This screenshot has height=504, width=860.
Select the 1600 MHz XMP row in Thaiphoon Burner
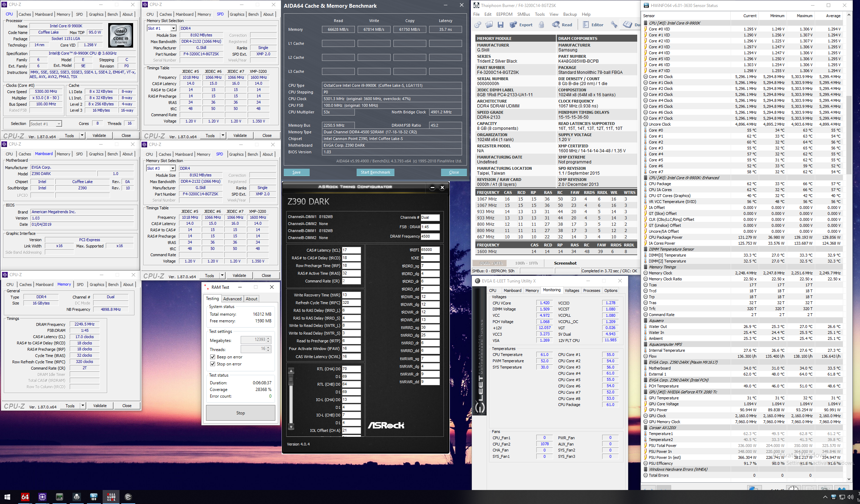point(556,252)
